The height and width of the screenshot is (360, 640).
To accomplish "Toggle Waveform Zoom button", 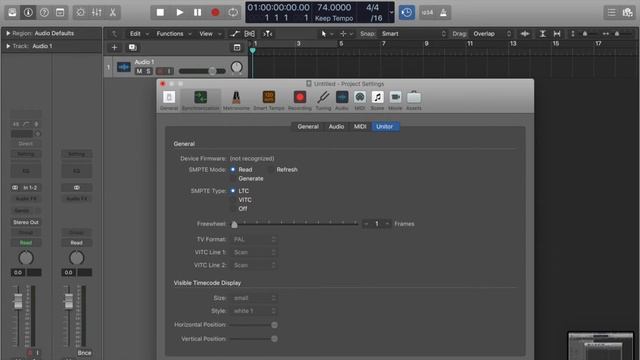I will 525,33.
